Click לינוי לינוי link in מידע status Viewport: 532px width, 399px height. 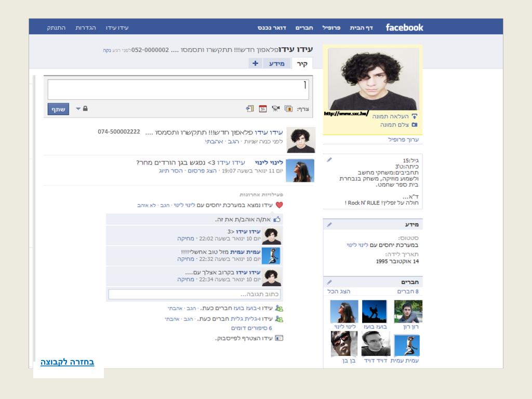[357, 245]
